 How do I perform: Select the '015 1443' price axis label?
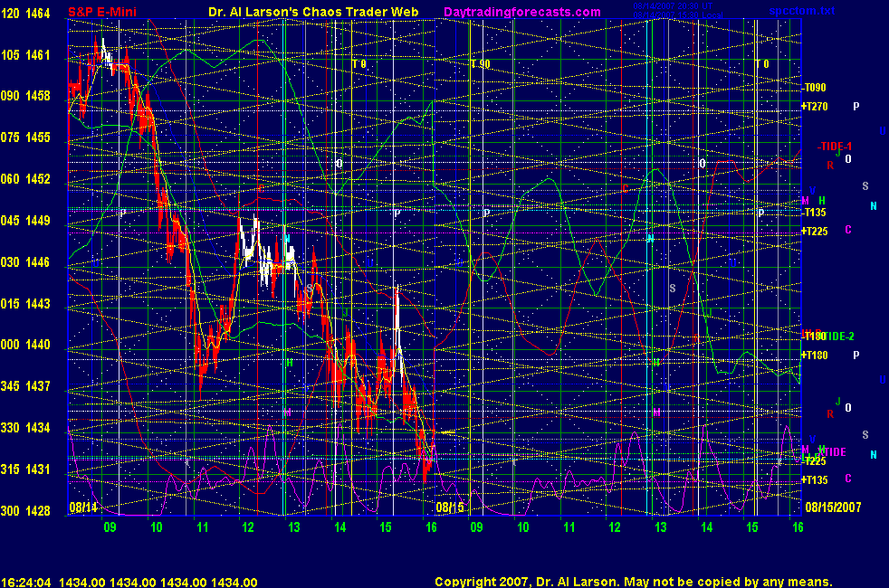point(25,304)
